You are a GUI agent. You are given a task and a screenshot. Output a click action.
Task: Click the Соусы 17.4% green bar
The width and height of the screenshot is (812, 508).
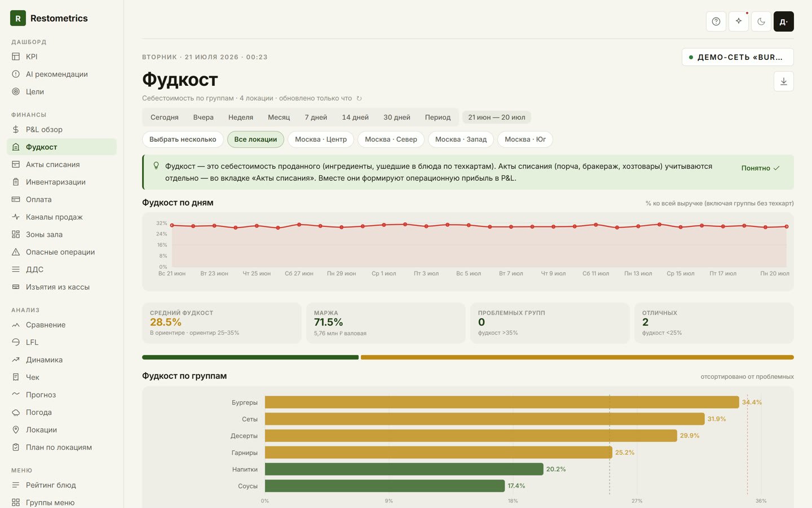coord(385,485)
